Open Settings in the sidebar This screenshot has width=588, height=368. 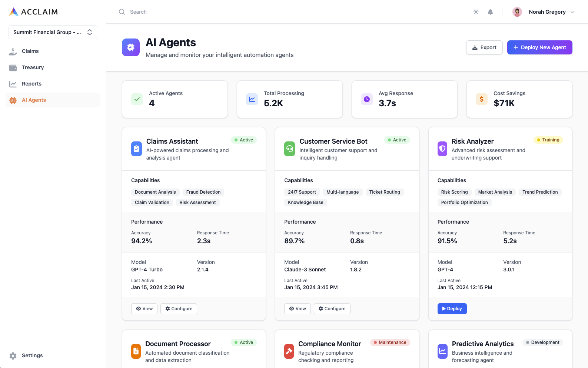click(53, 355)
